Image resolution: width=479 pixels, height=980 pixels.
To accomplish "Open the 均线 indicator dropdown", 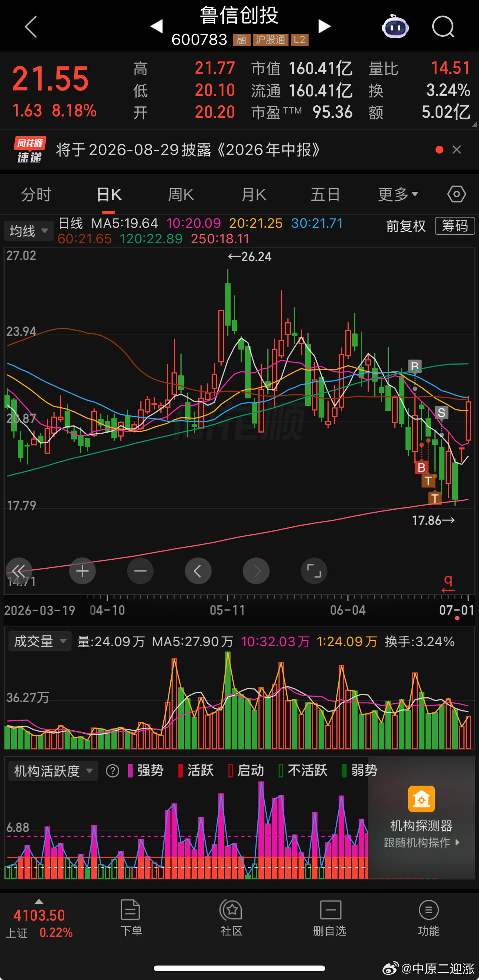I will 29,231.
